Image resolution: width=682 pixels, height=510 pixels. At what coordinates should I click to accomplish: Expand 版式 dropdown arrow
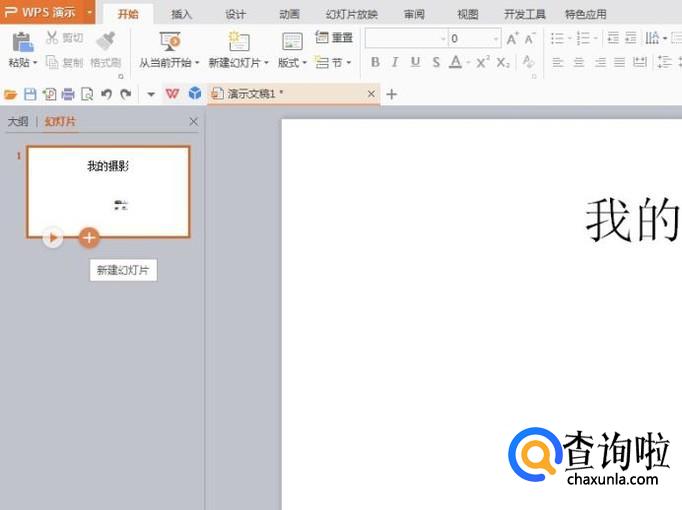coord(304,63)
